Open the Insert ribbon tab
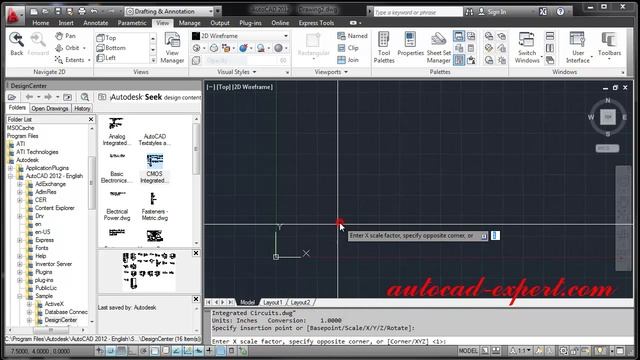Screen dimensions: 640x360 [x=66, y=23]
